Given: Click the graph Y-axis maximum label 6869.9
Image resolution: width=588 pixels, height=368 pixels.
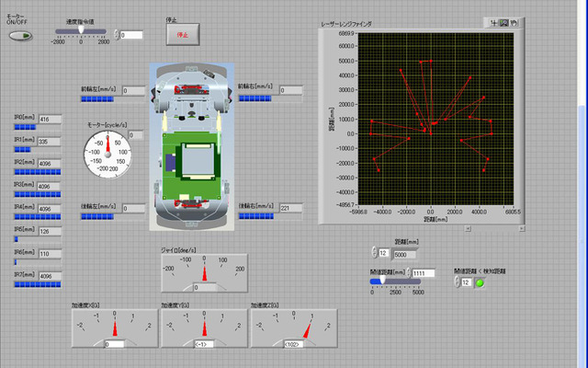Looking at the screenshot, I should click(346, 33).
